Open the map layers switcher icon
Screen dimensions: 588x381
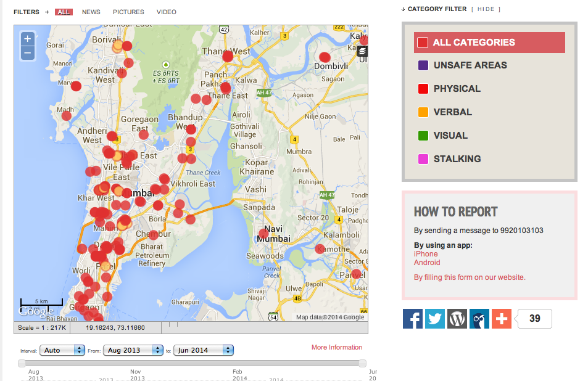[x=362, y=51]
